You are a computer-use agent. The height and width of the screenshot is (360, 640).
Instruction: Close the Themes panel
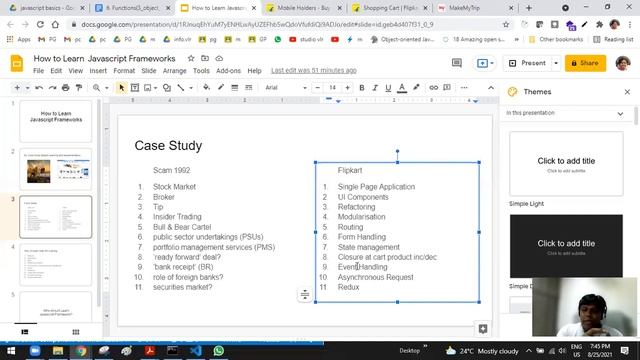[x=627, y=92]
